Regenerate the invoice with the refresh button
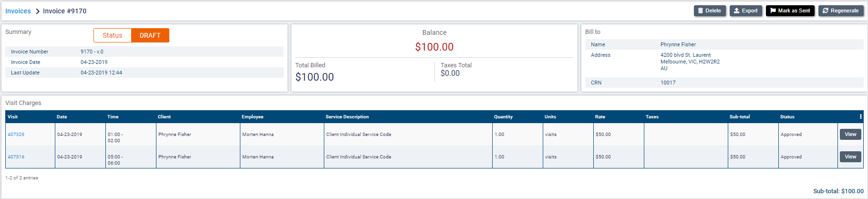 coord(840,10)
